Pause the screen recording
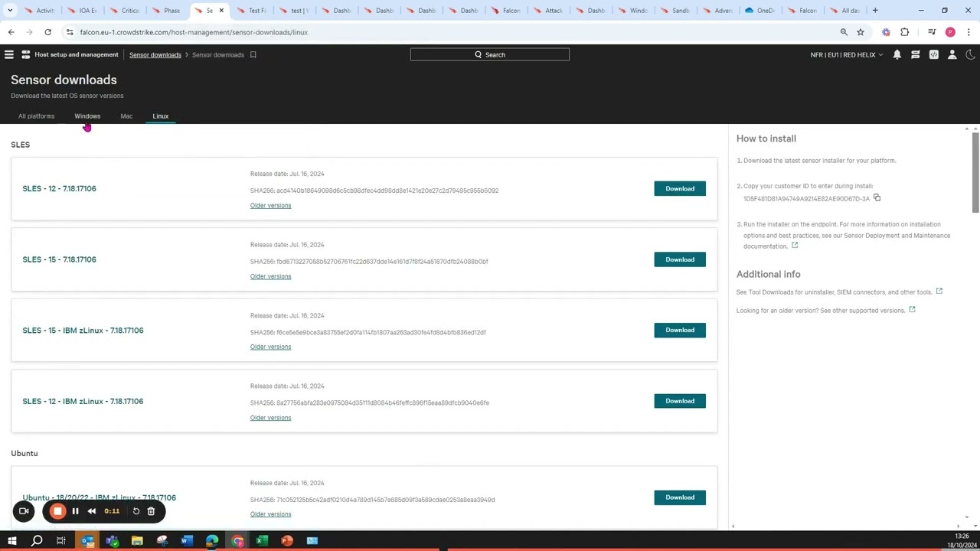 coord(75,511)
